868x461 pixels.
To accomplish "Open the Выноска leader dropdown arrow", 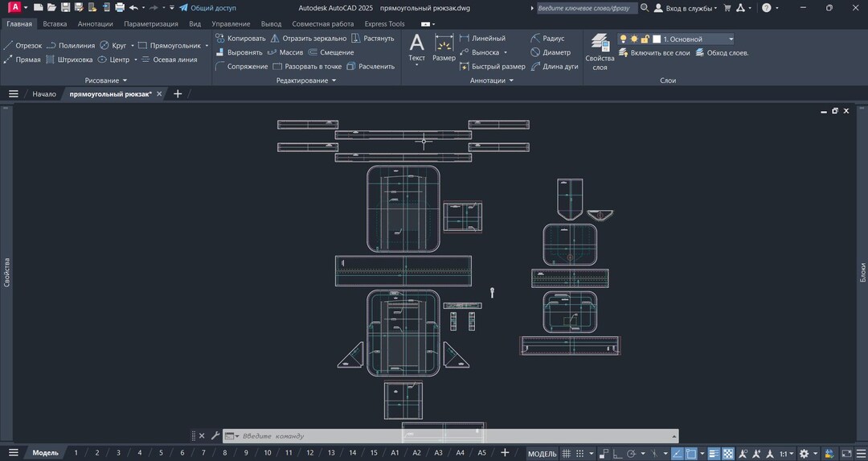I will (x=506, y=52).
